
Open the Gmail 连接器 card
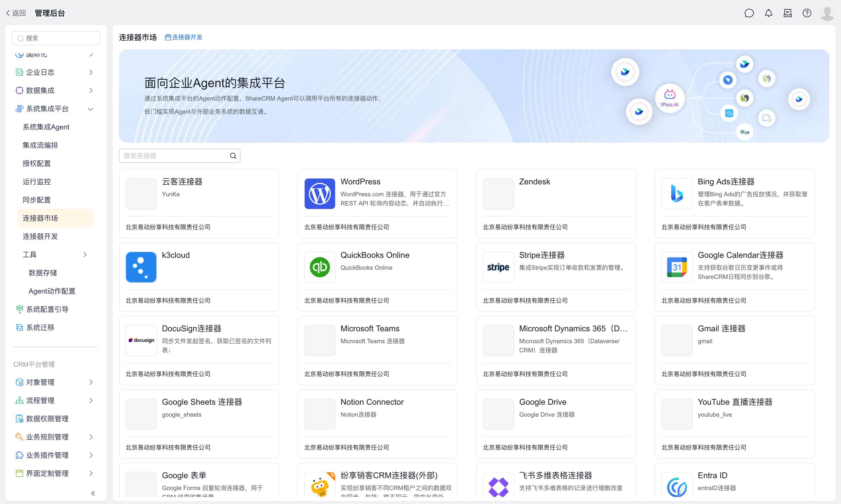pos(734,351)
